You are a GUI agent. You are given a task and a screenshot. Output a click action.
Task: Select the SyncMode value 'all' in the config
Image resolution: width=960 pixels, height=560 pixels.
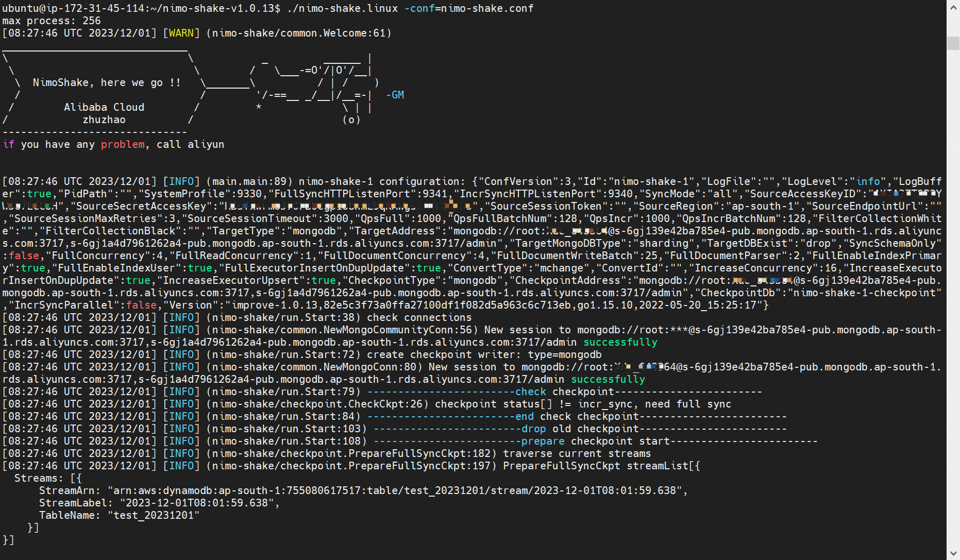[x=721, y=193]
